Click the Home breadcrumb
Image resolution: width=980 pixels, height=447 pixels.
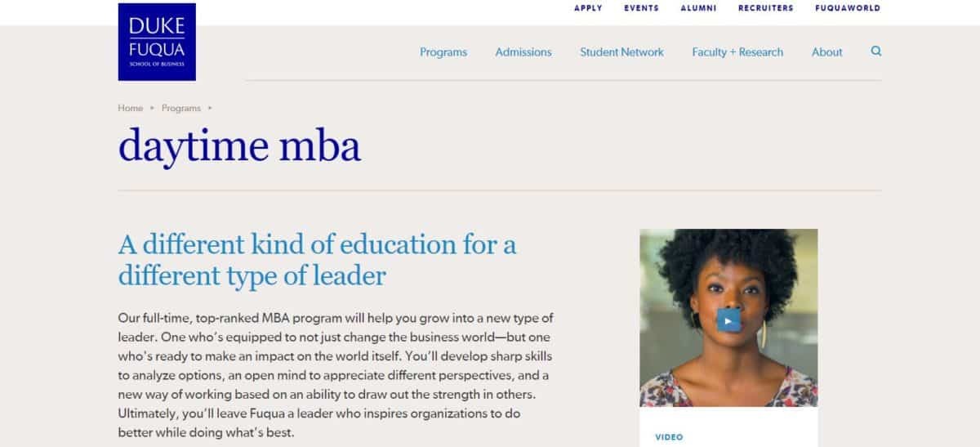click(130, 108)
